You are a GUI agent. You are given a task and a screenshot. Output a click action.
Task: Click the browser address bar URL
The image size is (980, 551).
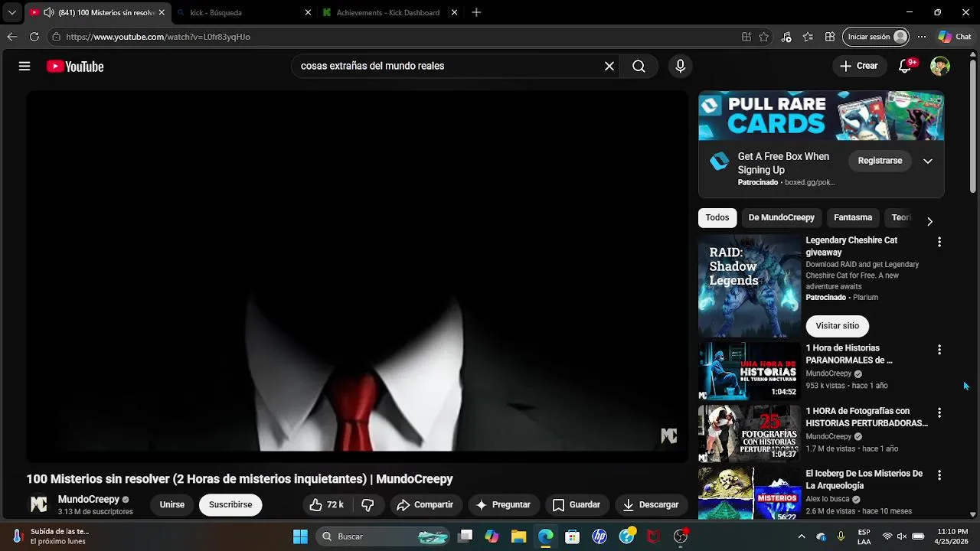[x=158, y=37]
